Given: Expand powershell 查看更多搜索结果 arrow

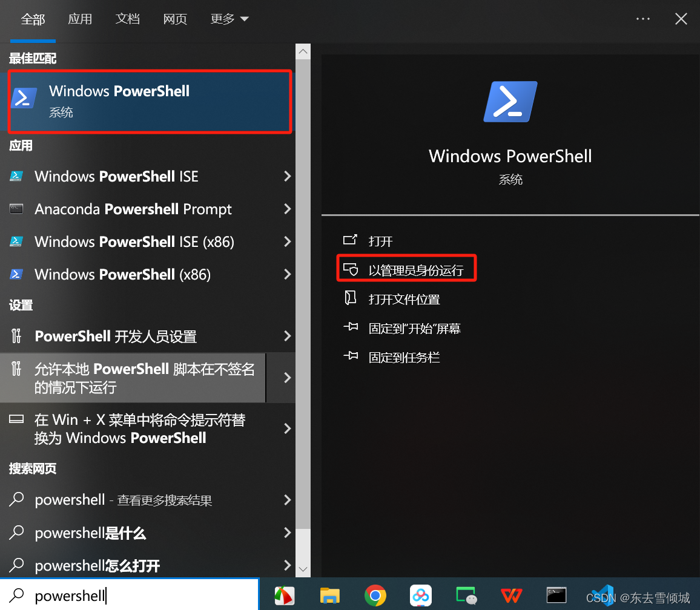Looking at the screenshot, I should click(x=288, y=500).
